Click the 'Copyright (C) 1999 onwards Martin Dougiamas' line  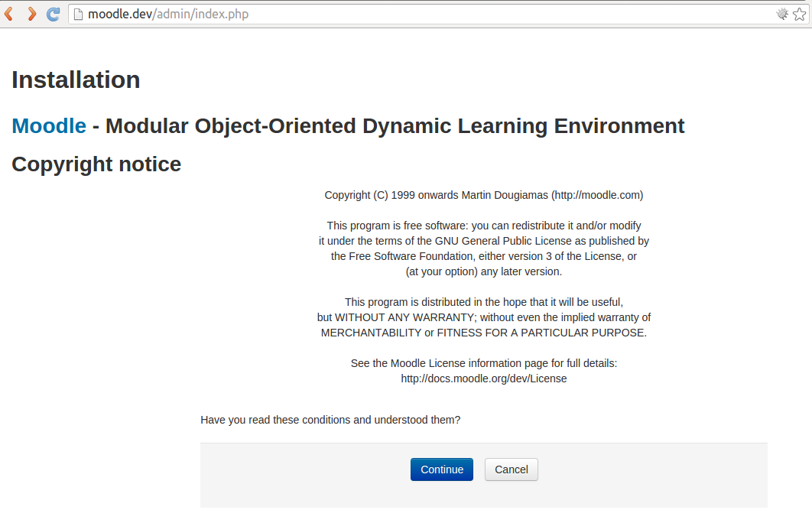pos(484,195)
